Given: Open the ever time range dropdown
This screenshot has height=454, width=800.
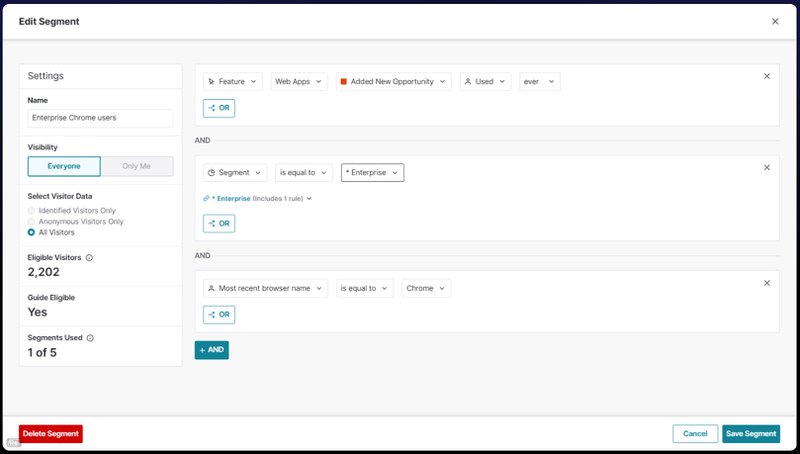Looking at the screenshot, I should click(540, 82).
